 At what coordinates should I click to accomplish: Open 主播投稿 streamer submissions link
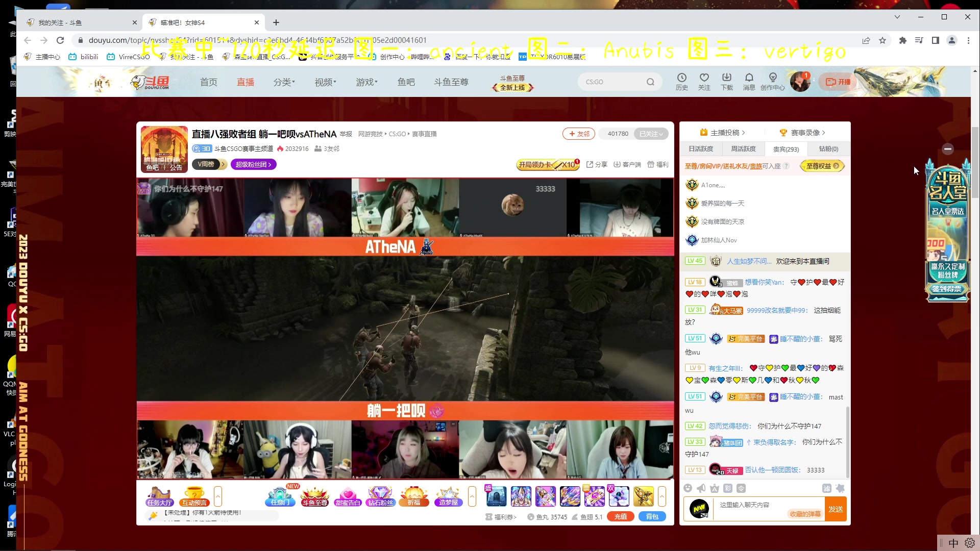point(722,133)
